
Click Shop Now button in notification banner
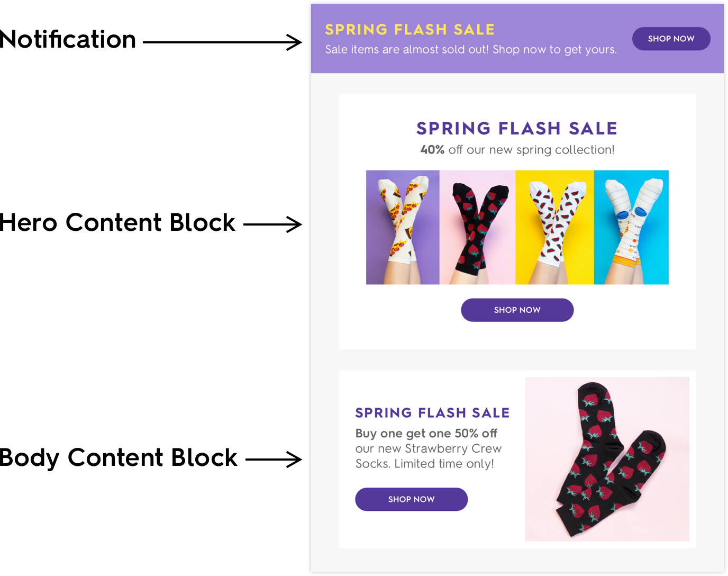(x=671, y=39)
